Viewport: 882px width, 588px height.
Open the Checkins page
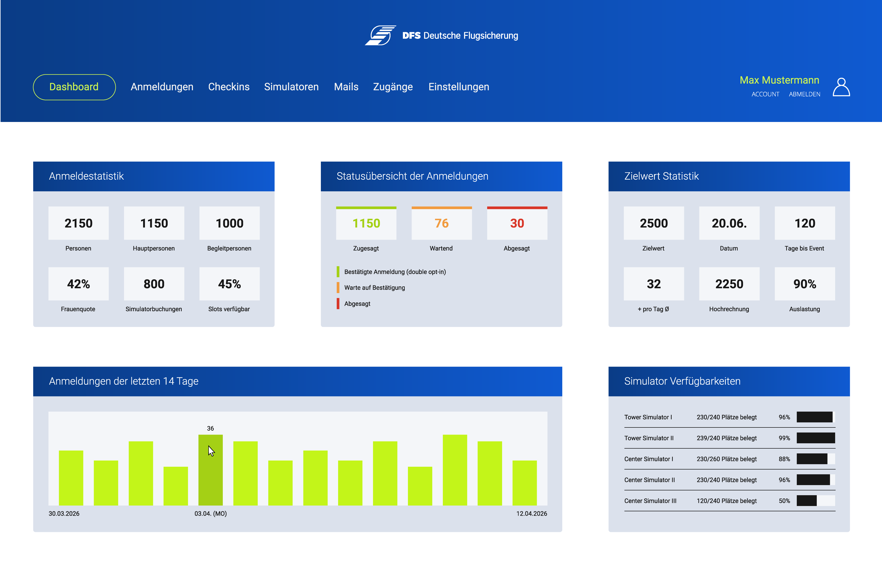229,87
